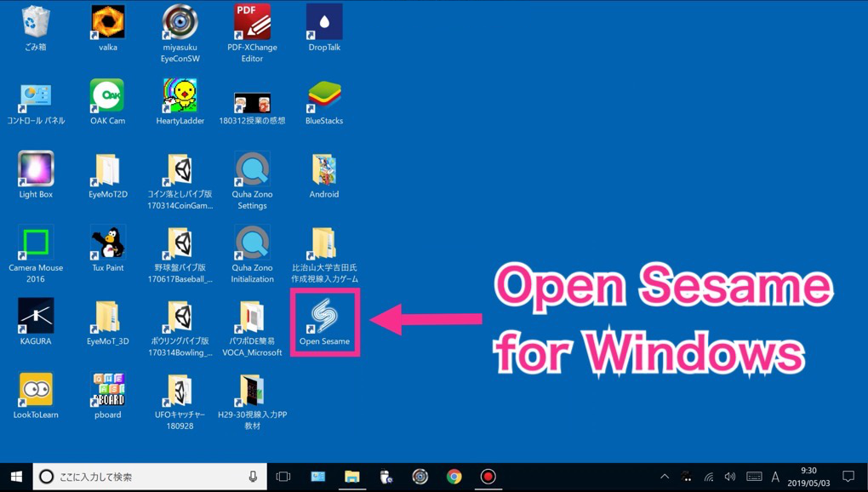Open the red record app on taskbar
Image resolution: width=868 pixels, height=492 pixels.
488,477
